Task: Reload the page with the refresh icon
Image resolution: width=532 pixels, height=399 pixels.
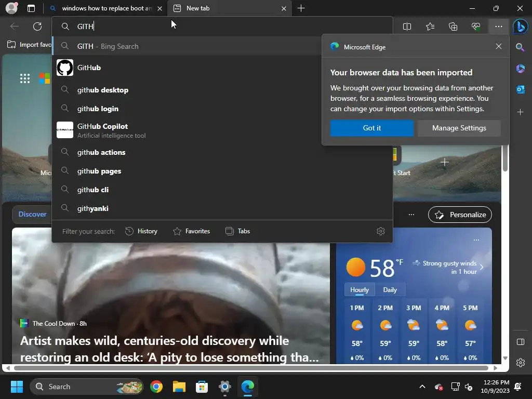Action: pyautogui.click(x=37, y=26)
